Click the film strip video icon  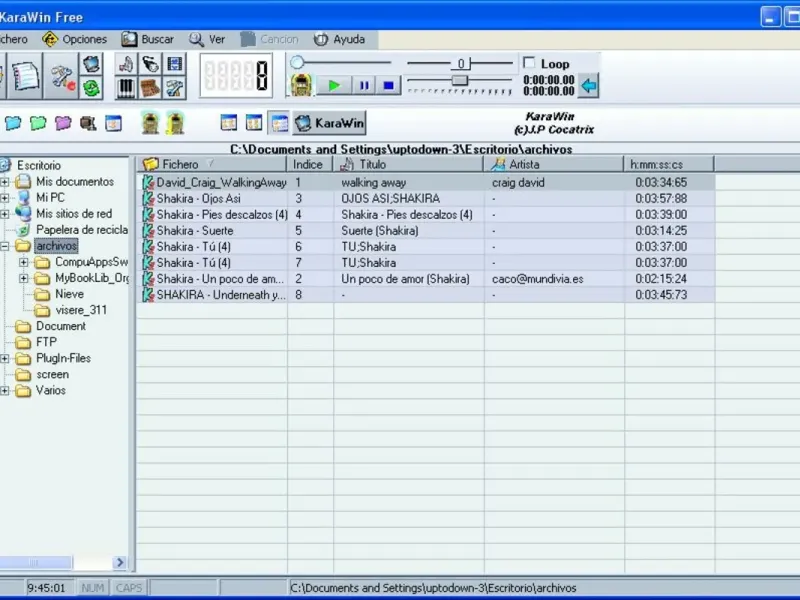click(x=174, y=64)
